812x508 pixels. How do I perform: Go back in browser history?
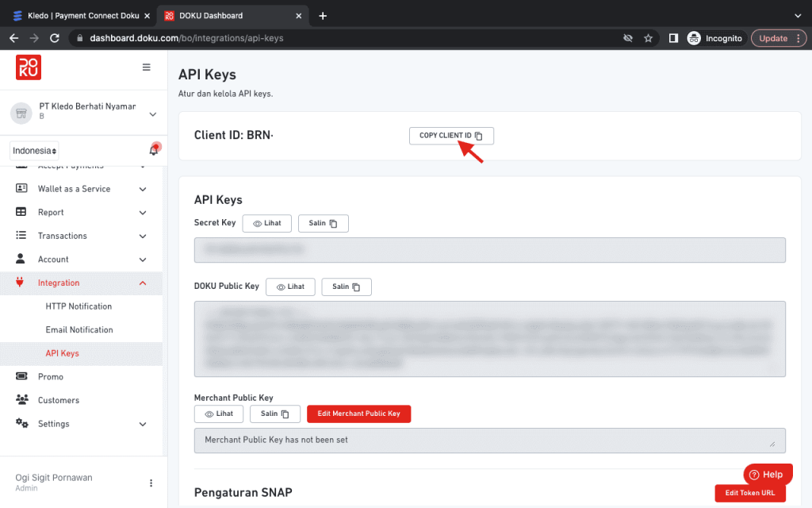pyautogui.click(x=14, y=38)
